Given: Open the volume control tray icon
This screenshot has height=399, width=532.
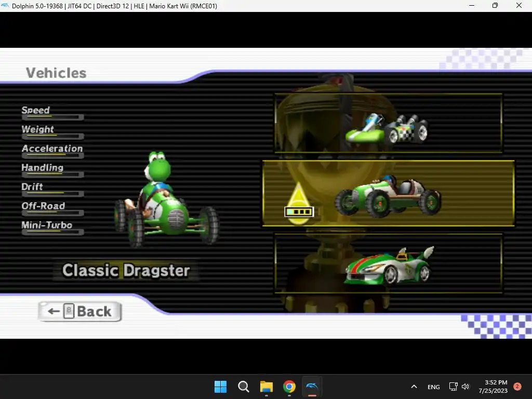Looking at the screenshot, I should pos(465,387).
